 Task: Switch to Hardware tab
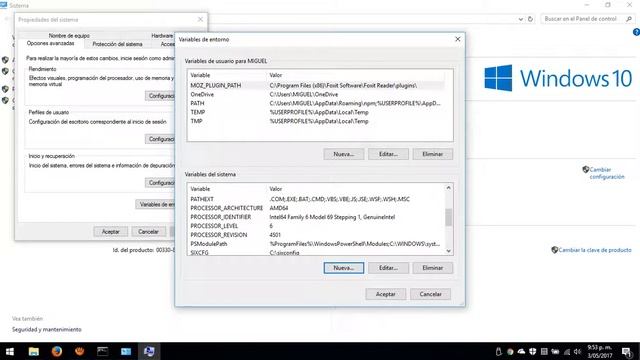162,36
